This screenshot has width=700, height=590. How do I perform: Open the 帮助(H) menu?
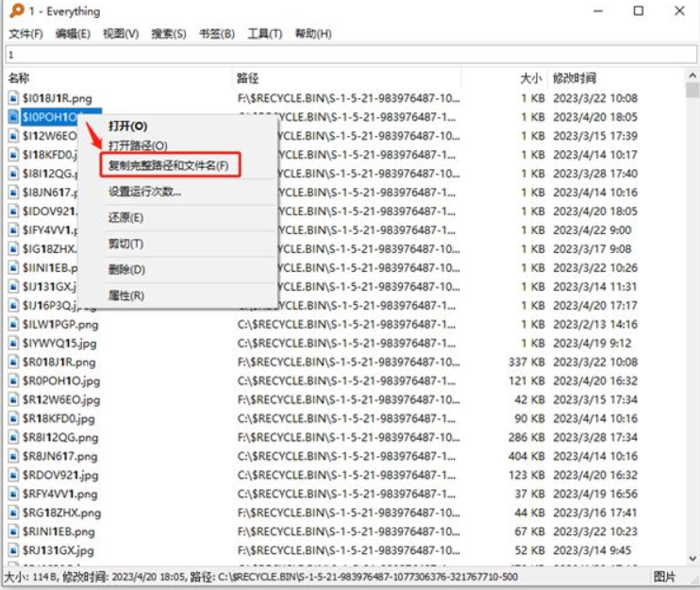tap(313, 34)
